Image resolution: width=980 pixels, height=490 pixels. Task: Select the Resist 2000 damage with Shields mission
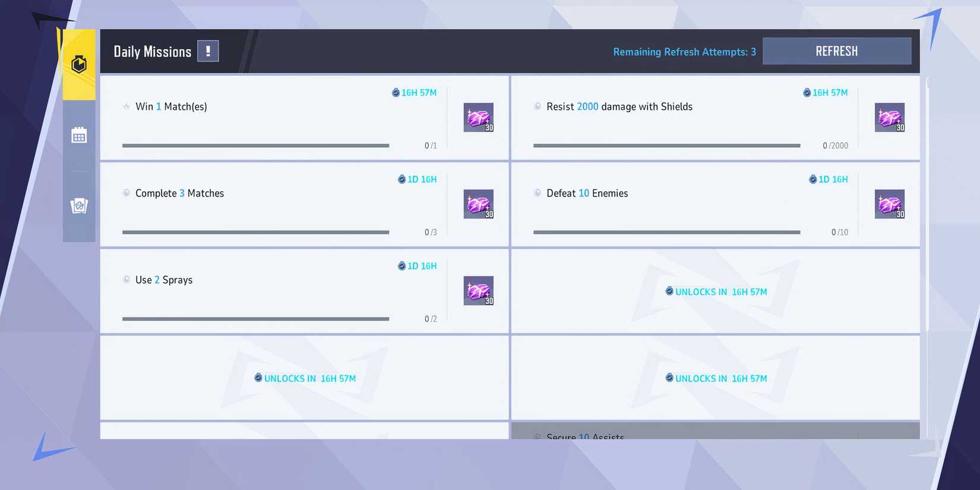619,107
